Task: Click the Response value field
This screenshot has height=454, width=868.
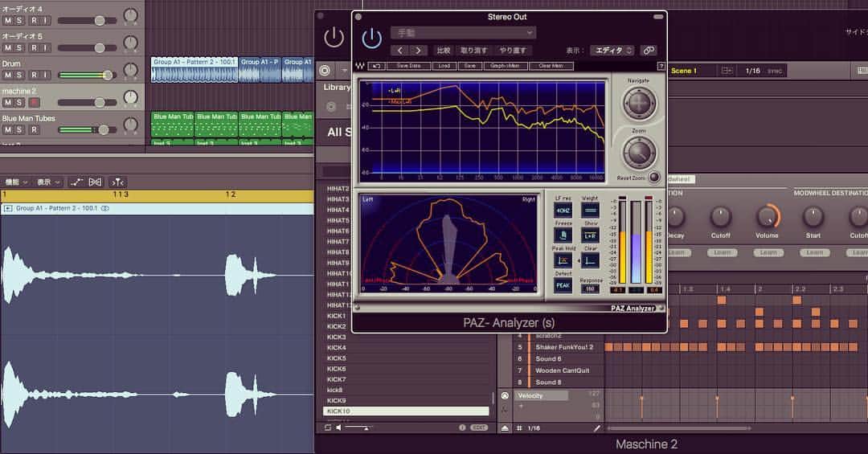Action: (x=590, y=289)
